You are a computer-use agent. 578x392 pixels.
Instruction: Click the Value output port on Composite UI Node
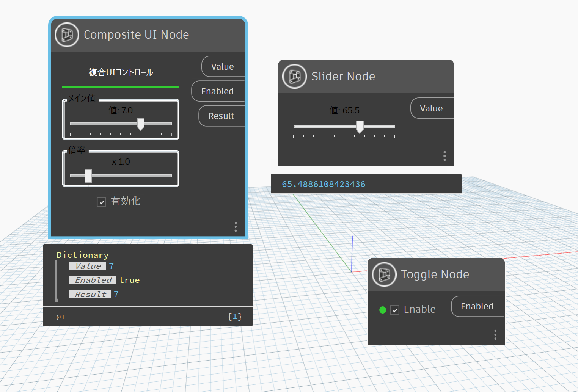223,66
